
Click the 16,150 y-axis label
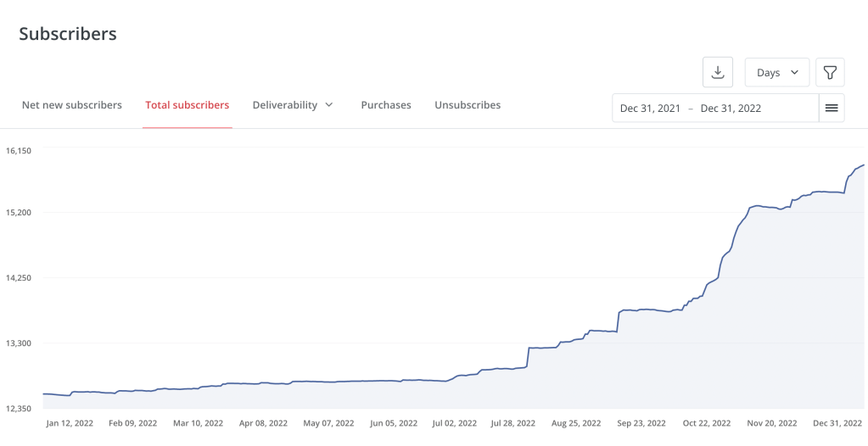(x=19, y=150)
